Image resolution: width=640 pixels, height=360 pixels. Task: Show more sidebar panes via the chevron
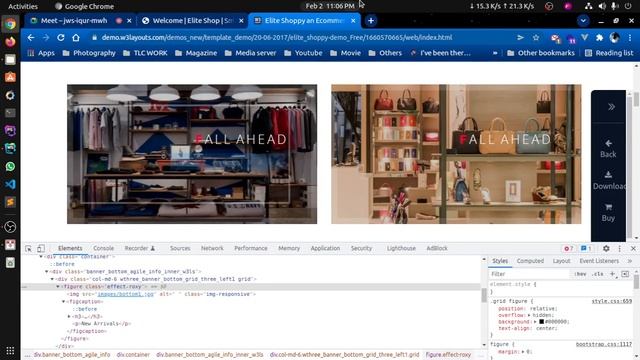(x=629, y=261)
